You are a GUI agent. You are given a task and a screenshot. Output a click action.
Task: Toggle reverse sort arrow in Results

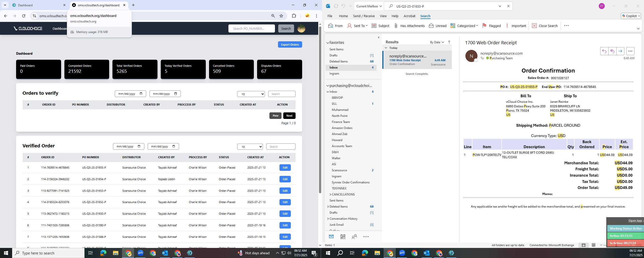449,42
